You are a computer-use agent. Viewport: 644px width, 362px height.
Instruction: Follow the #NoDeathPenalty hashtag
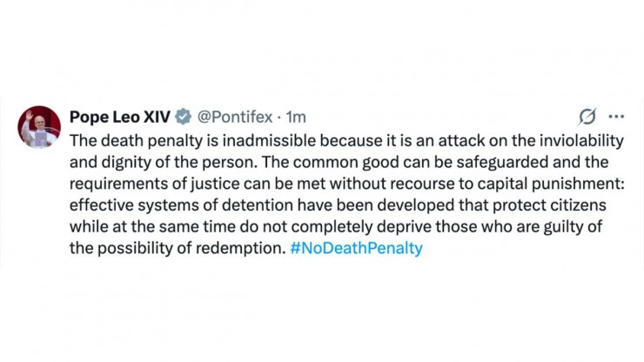pyautogui.click(x=356, y=248)
